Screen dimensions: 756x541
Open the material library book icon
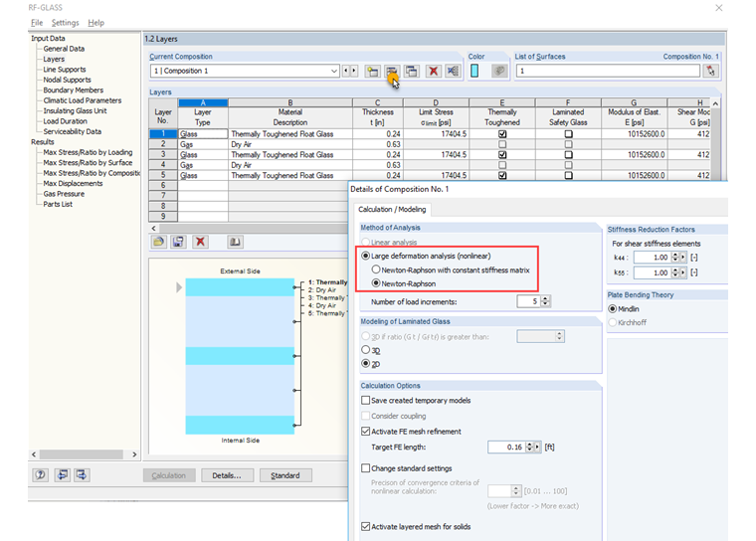[235, 242]
